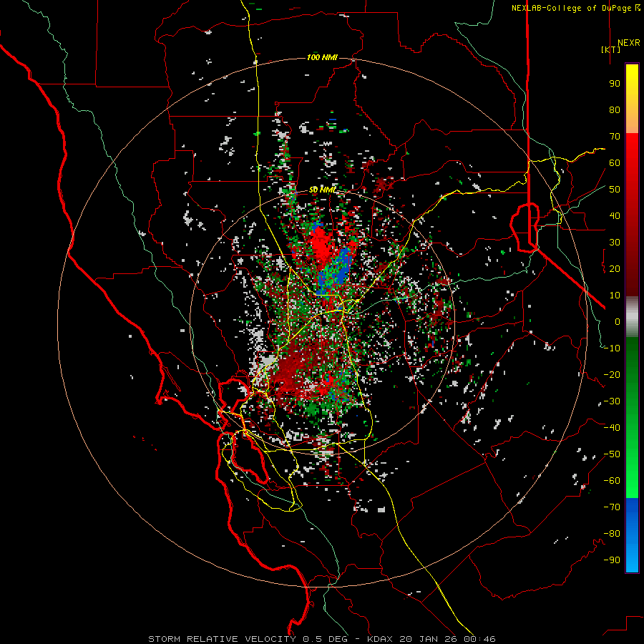Click the -40 value on the velocity scale

pyautogui.click(x=612, y=428)
